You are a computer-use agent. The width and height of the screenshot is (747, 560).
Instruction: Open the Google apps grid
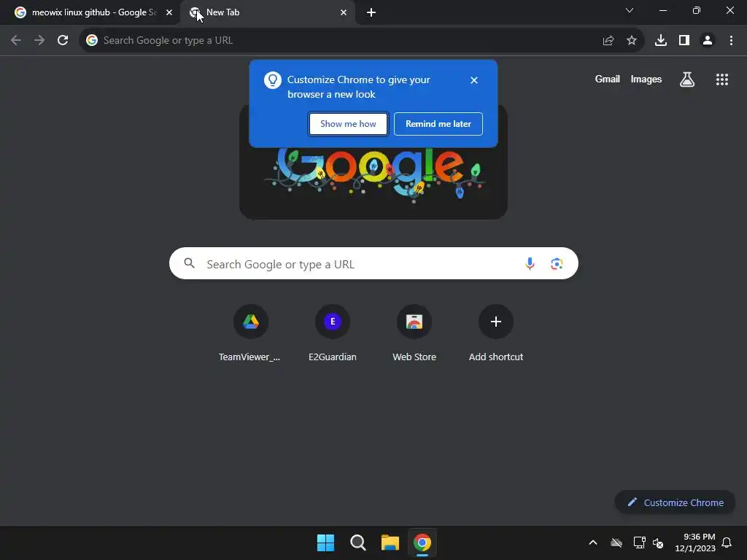coord(722,79)
